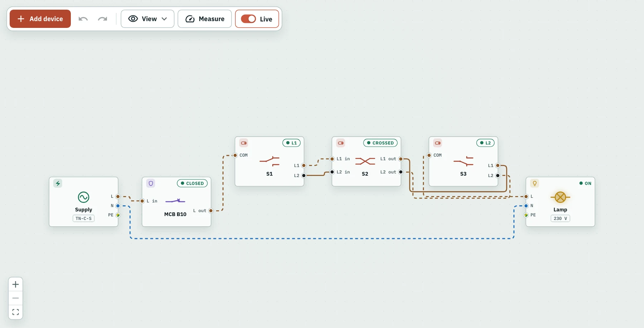Click the S2 switch type icon

(x=341, y=143)
